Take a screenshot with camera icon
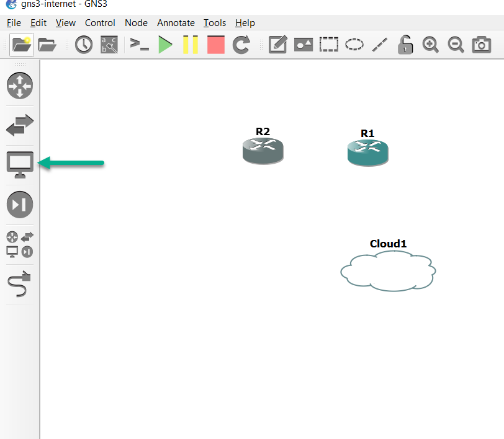This screenshot has height=439, width=504. click(482, 45)
